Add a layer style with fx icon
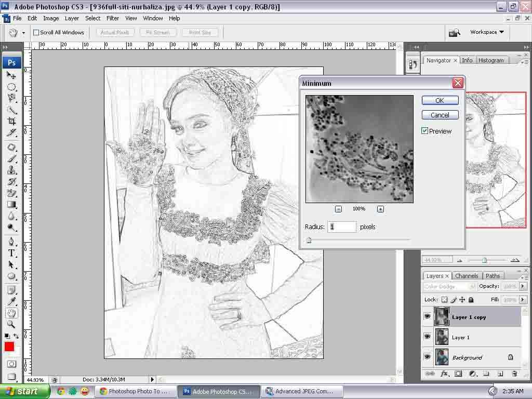 [x=444, y=374]
